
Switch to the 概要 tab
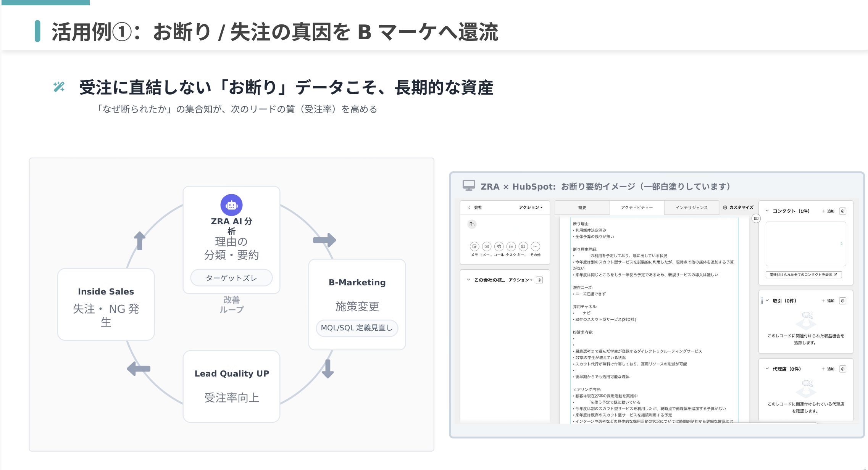point(582,208)
